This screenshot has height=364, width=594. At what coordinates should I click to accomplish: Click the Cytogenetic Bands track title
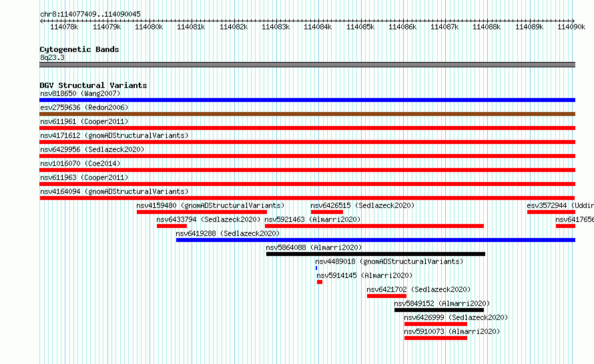(x=79, y=49)
